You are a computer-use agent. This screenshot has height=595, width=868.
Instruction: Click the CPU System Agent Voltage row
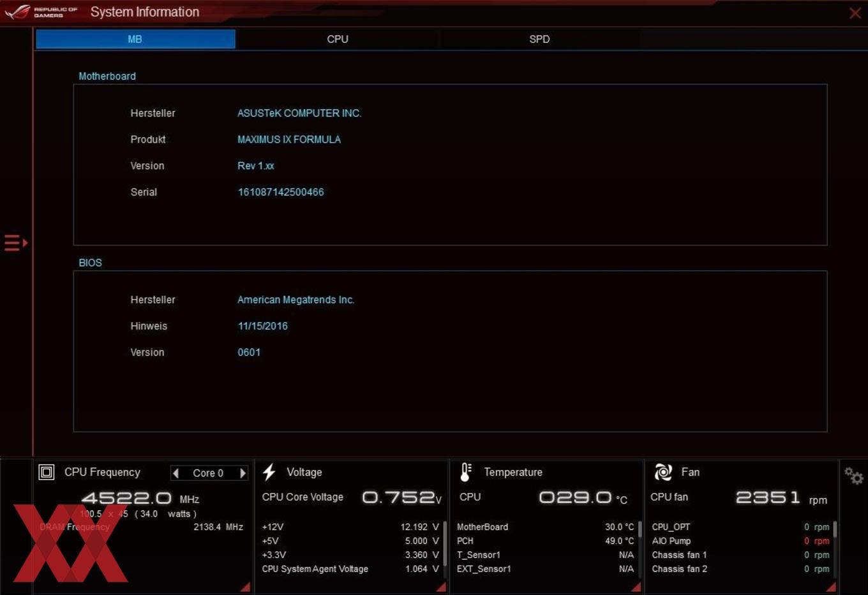pos(350,569)
